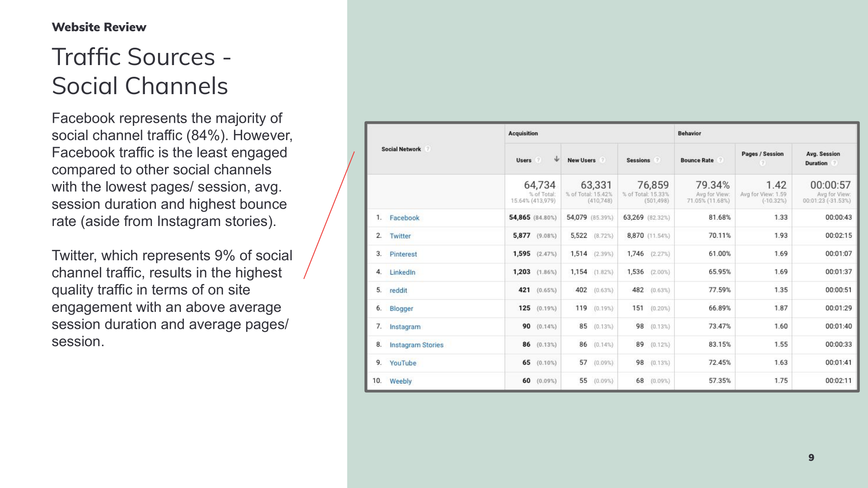The image size is (868, 488).
Task: Click the help icon beside Bounce Rate
Action: 720,160
